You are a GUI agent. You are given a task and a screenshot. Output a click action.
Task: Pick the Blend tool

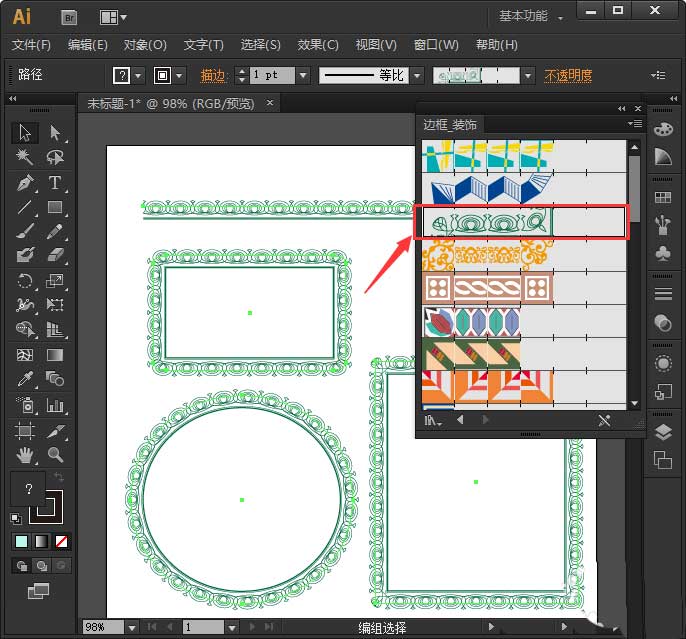coord(55,379)
